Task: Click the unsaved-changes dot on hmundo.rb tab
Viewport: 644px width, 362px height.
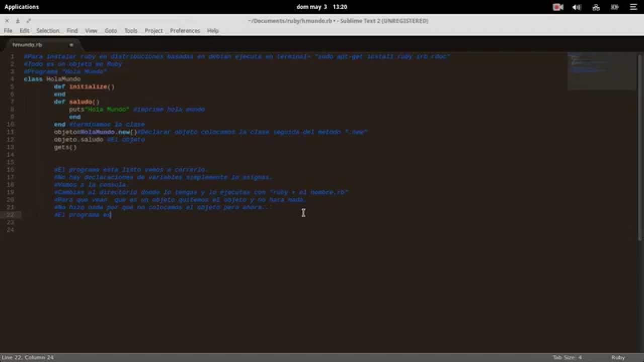Action: (71, 45)
